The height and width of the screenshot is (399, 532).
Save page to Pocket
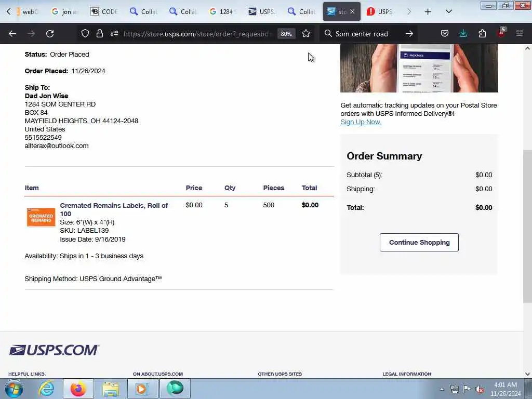point(445,33)
